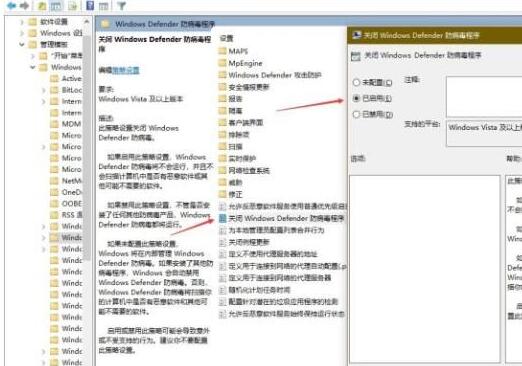Click the Filter funnel toolbar icon

coord(122,6)
